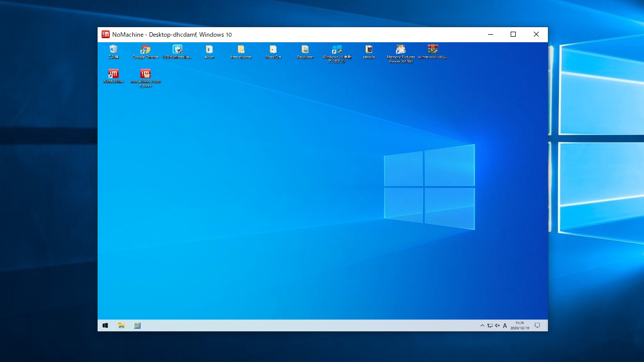This screenshot has width=644, height=362.
Task: Select the MassiGra folder icon
Action: [x=273, y=52]
